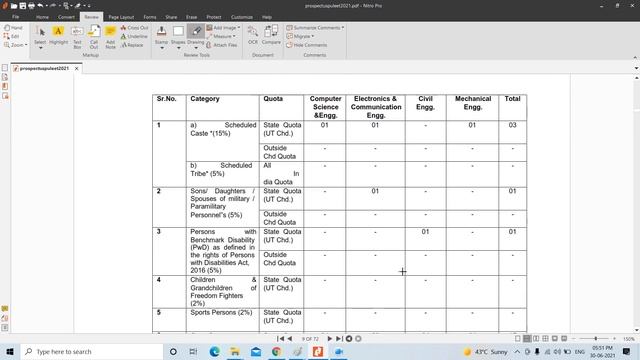This screenshot has width=640, height=360.
Task: Switch to single page view
Action: point(518,339)
